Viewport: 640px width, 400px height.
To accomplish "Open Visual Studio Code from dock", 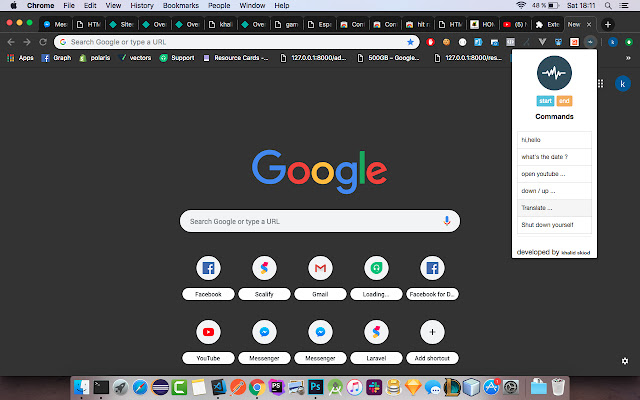I will 218,387.
